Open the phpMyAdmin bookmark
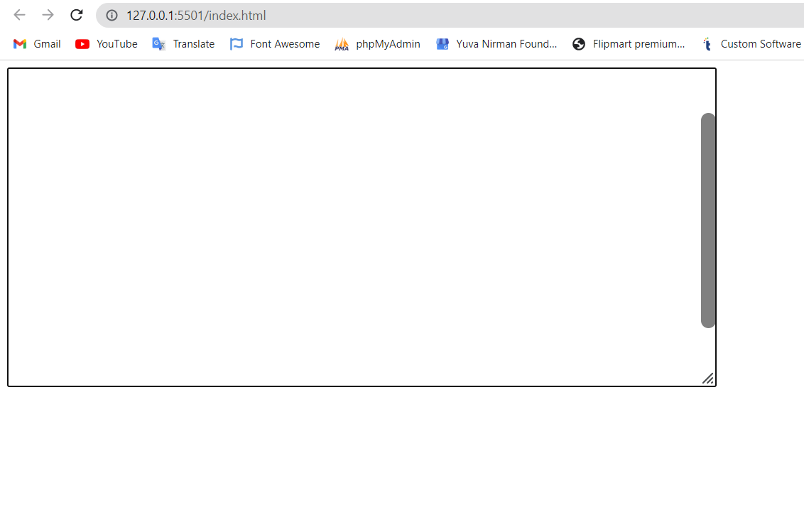The width and height of the screenshot is (804, 532). [x=377, y=43]
